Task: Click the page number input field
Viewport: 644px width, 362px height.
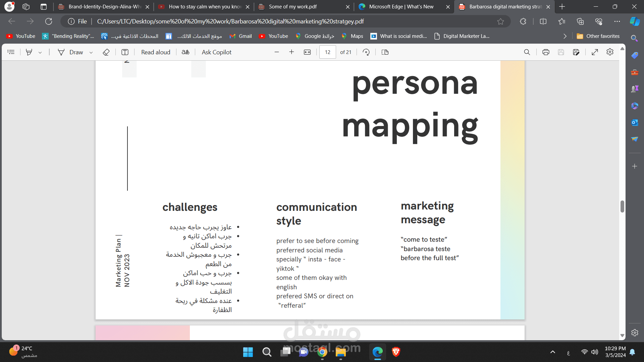Action: click(328, 52)
